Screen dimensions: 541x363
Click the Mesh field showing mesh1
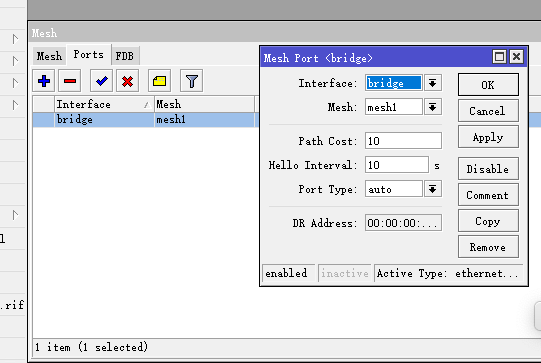click(394, 107)
